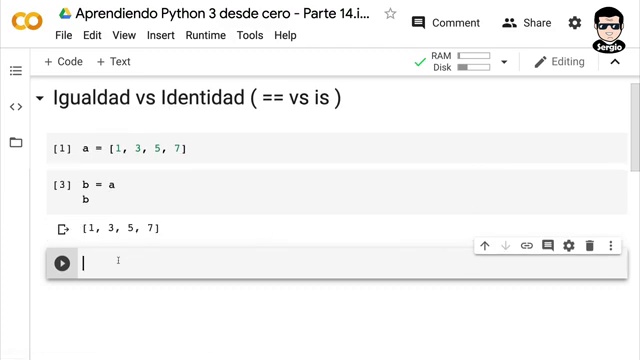Open the View menu
This screenshot has height=360, width=640.
click(124, 36)
